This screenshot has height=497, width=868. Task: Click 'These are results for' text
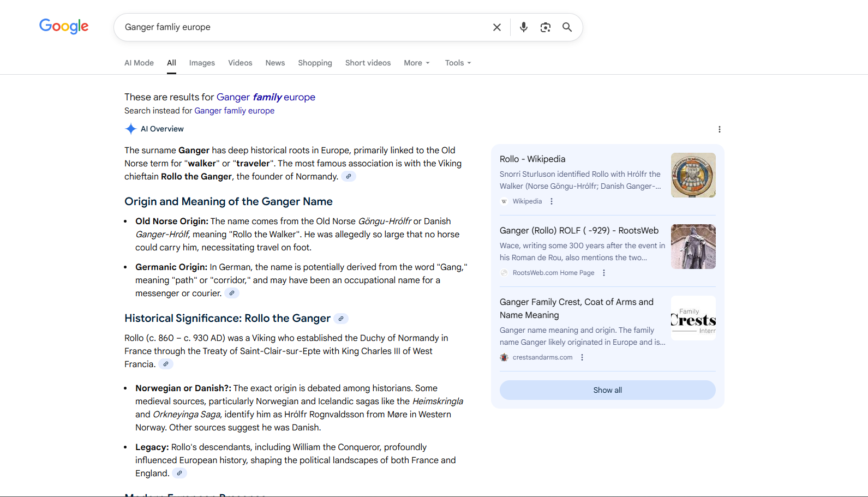(169, 97)
